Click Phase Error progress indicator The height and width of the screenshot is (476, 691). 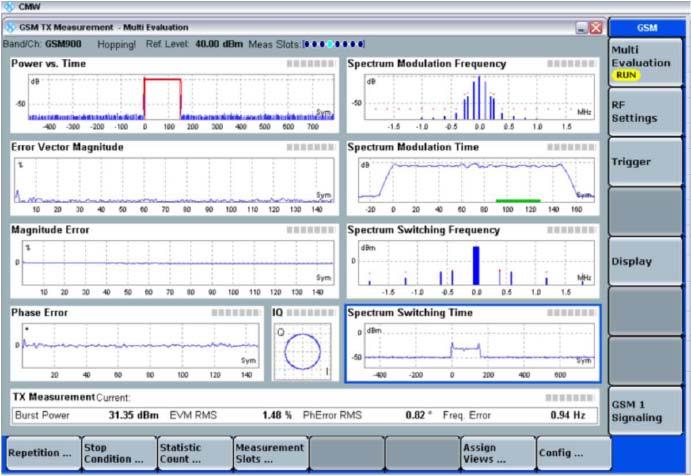(x=236, y=313)
